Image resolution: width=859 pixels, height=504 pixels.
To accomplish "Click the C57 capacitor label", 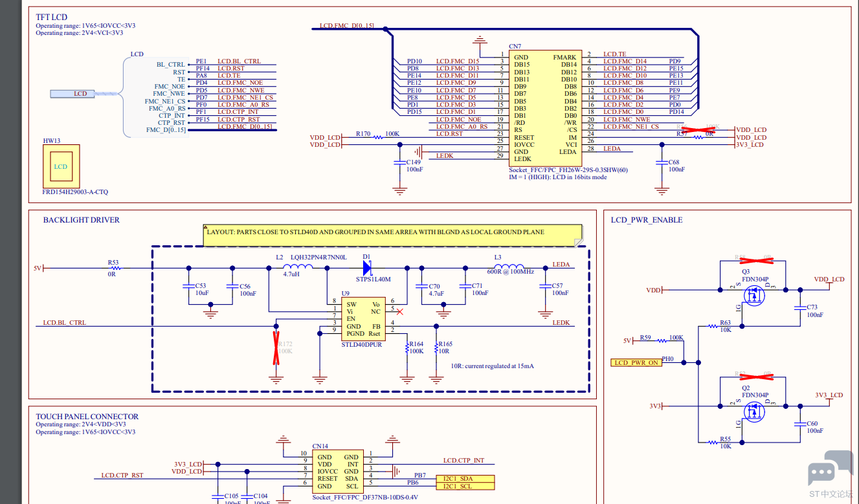I will (557, 285).
